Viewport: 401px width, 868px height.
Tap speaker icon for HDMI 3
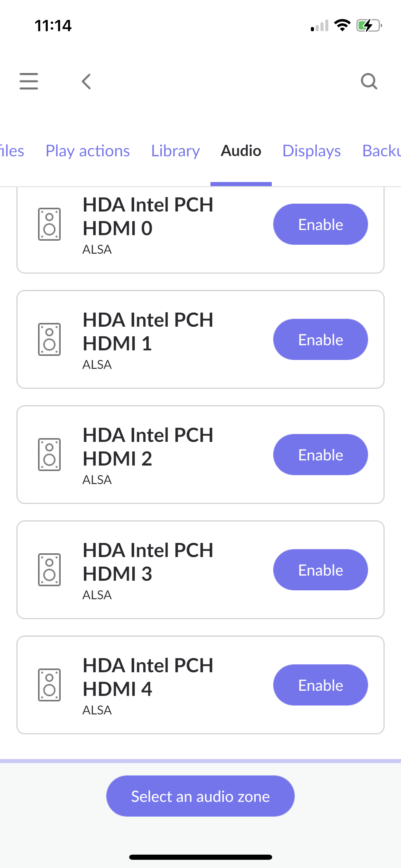[x=49, y=570]
